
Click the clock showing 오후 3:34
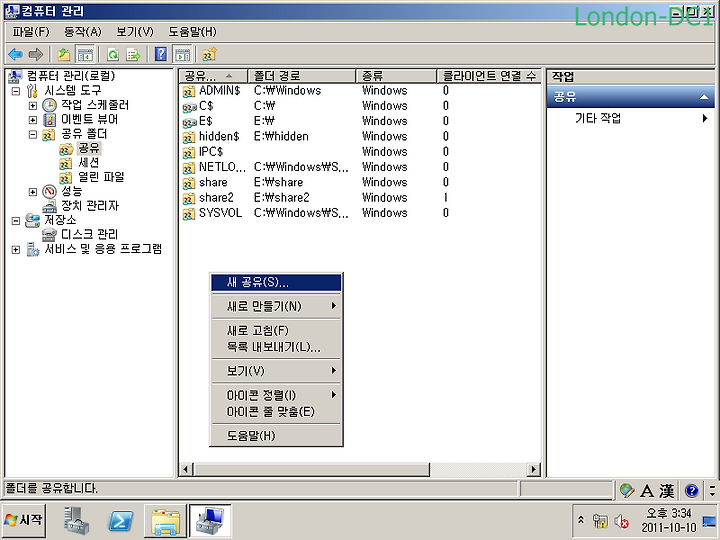[668, 513]
